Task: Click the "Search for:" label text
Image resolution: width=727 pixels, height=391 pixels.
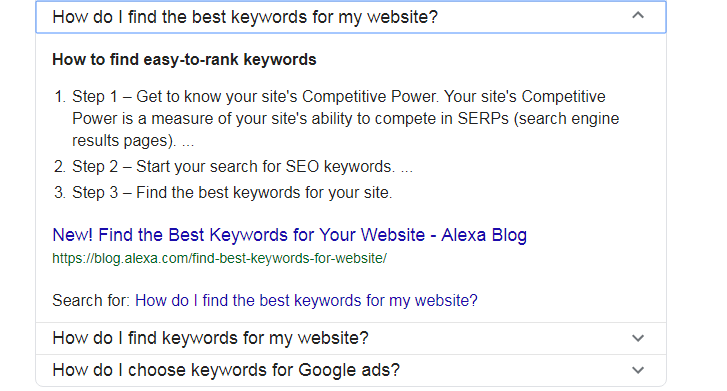Action: pos(91,301)
